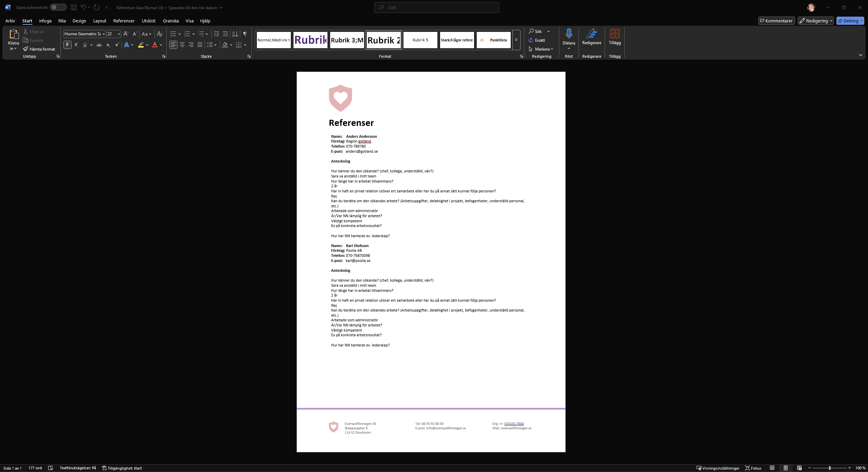This screenshot has width=868, height=472.
Task: Click the Format Painter (Hämta format) icon
Action: tap(25, 49)
